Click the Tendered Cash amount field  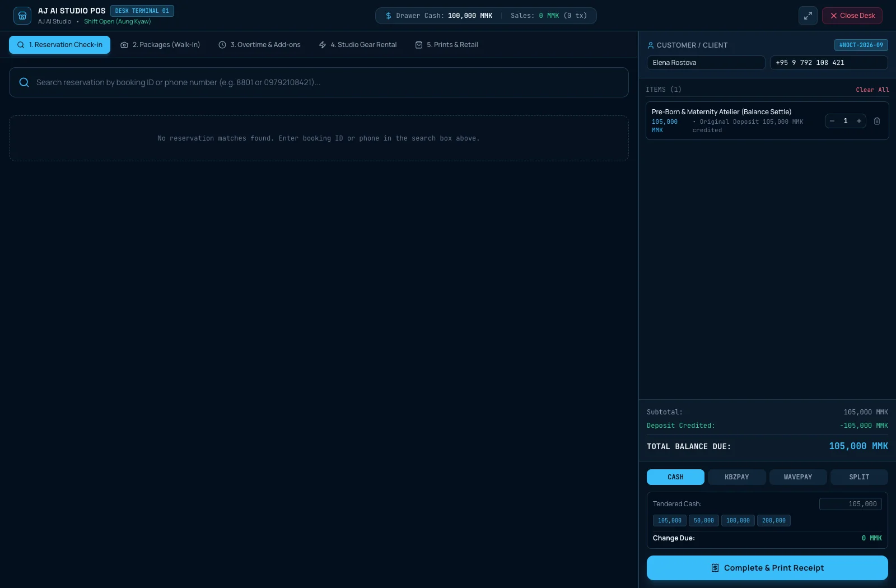[850, 504]
